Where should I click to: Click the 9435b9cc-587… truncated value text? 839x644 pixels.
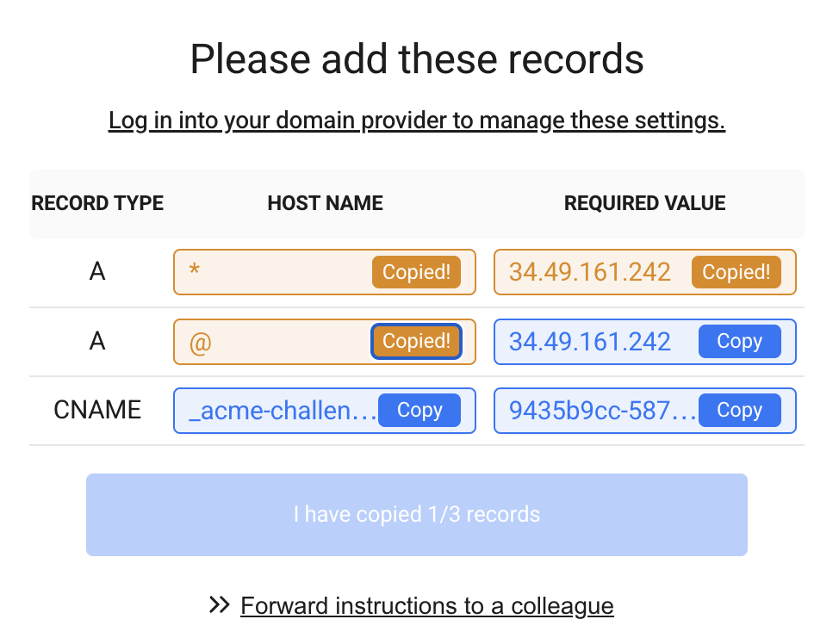tap(602, 411)
